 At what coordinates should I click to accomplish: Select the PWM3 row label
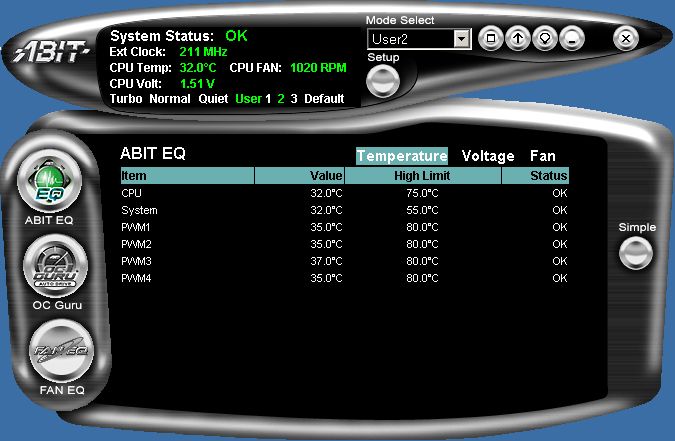(136, 261)
